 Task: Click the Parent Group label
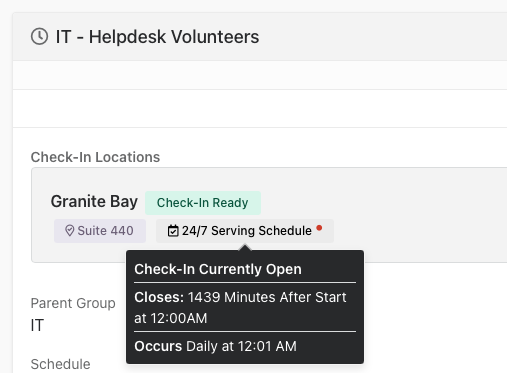[x=73, y=303]
